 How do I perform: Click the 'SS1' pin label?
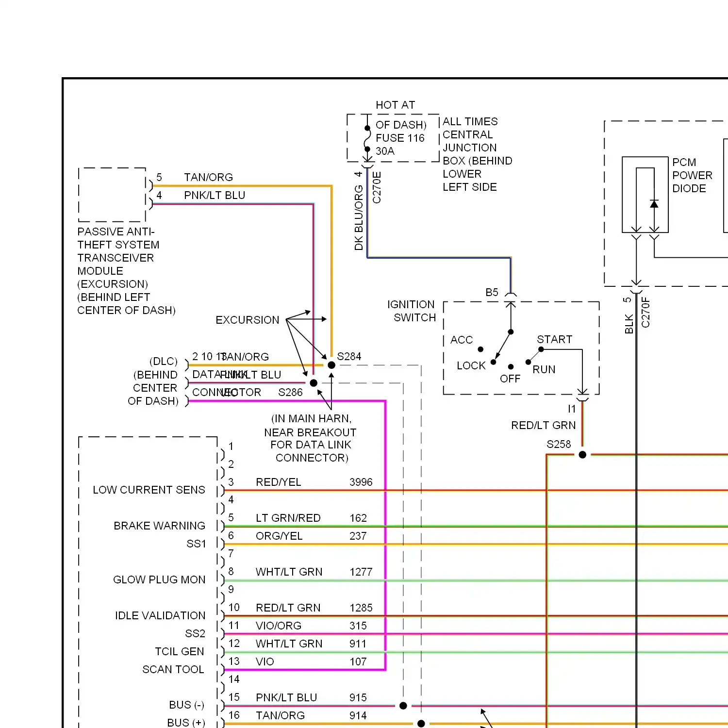tap(196, 544)
